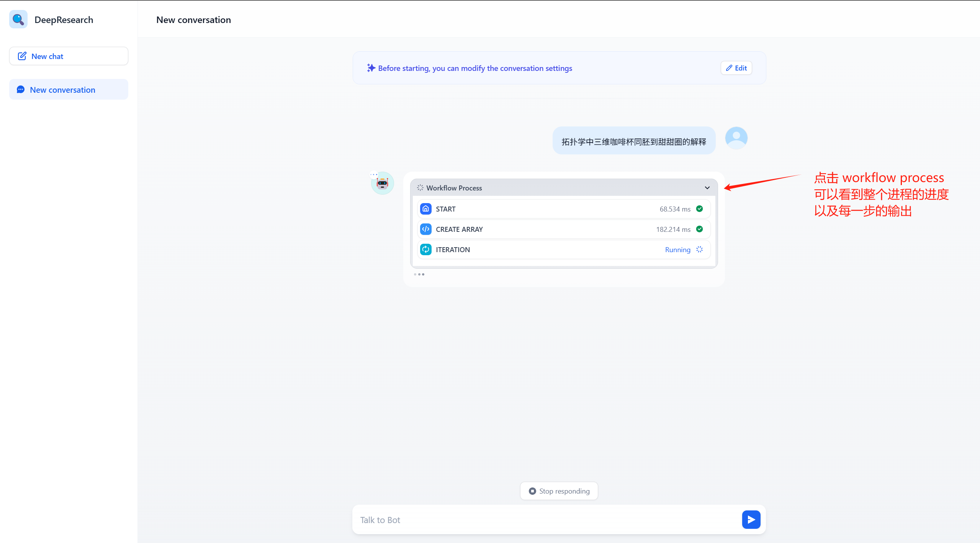Expand the CREATE ARRAY step details

click(x=564, y=229)
